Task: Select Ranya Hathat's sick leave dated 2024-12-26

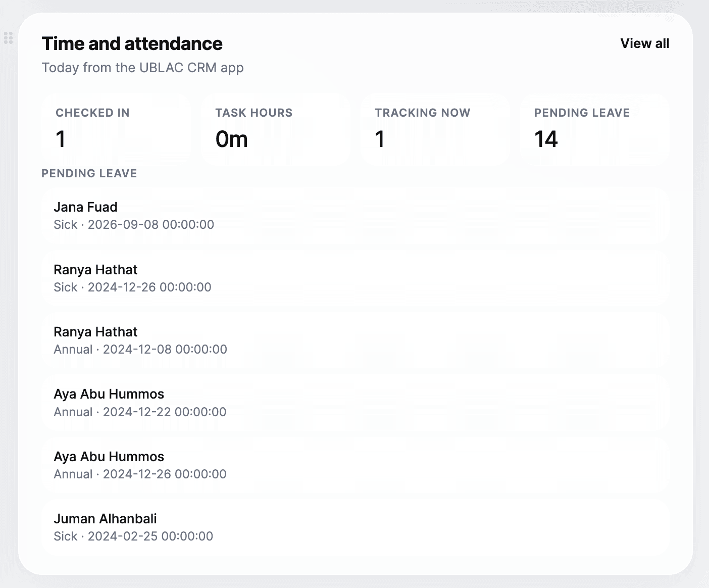Action: pos(356,278)
